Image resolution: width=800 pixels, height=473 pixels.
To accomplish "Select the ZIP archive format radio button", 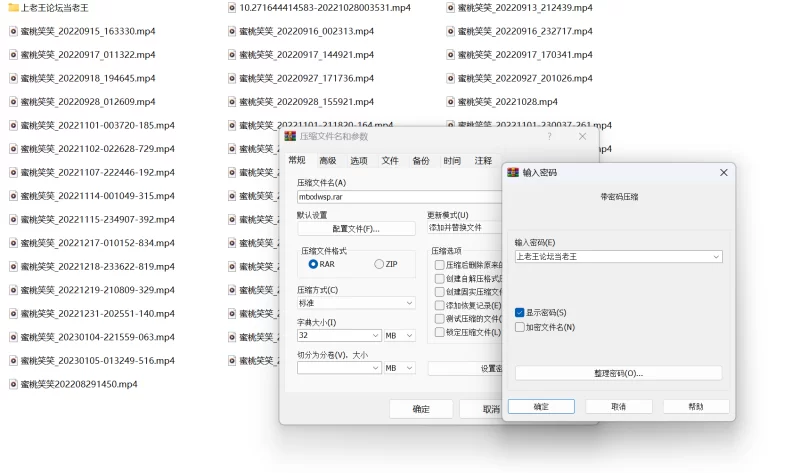I will point(379,264).
